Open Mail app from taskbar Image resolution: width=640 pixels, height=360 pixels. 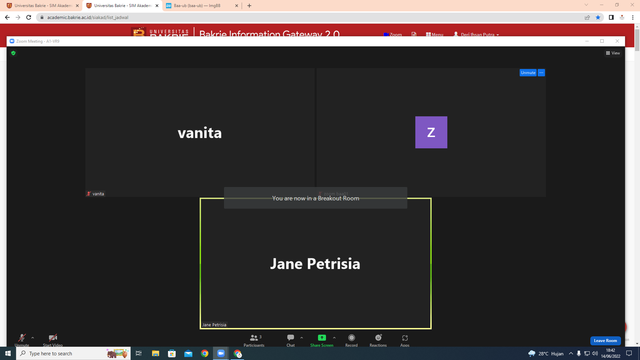pos(188,353)
